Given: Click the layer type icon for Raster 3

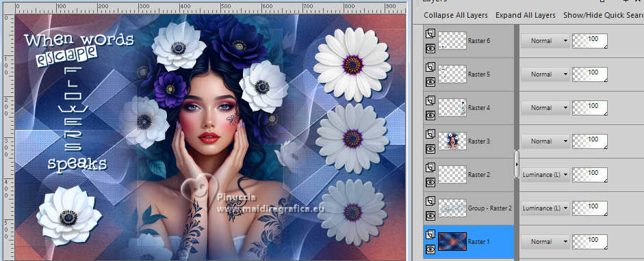Looking at the screenshot, I should tap(430, 134).
